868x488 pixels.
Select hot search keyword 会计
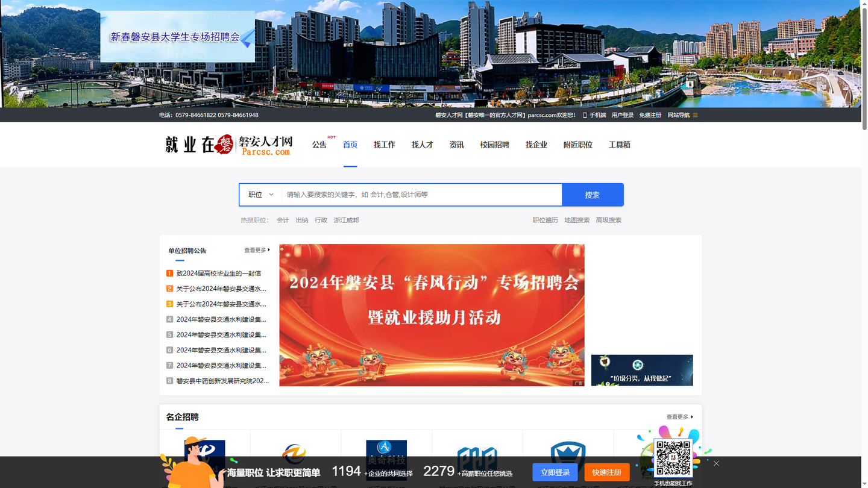283,220
